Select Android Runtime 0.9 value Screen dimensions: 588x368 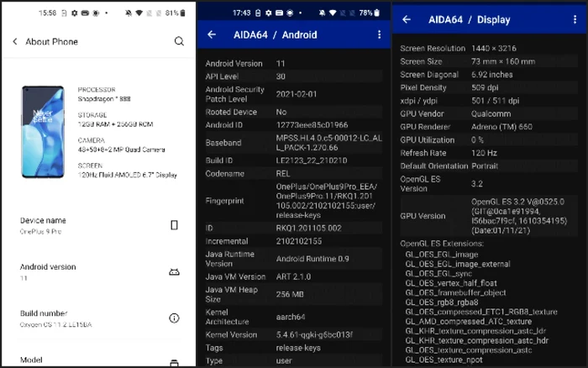[312, 259]
